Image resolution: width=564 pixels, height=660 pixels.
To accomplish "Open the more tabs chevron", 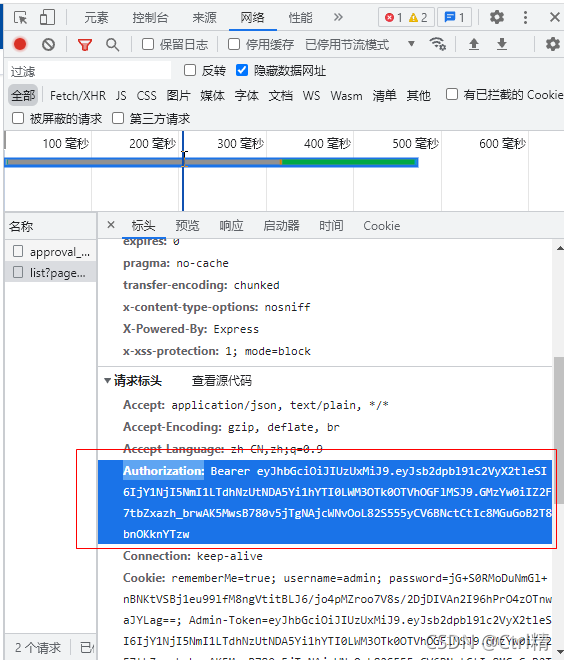I will point(338,17).
